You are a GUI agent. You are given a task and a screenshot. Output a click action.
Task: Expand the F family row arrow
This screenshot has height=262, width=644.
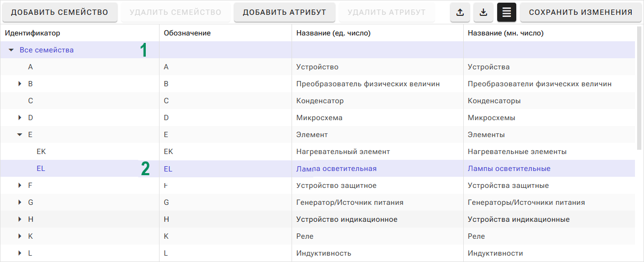(20, 186)
